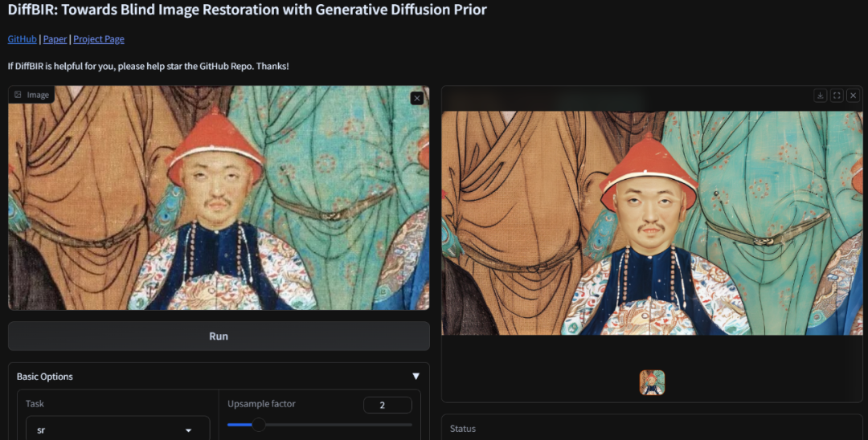Click the restored output image

pos(652,222)
